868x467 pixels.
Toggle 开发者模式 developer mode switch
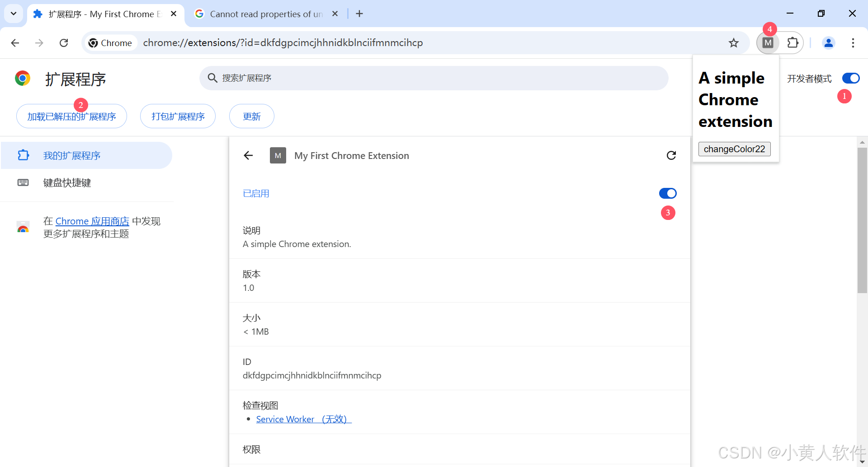(x=851, y=79)
